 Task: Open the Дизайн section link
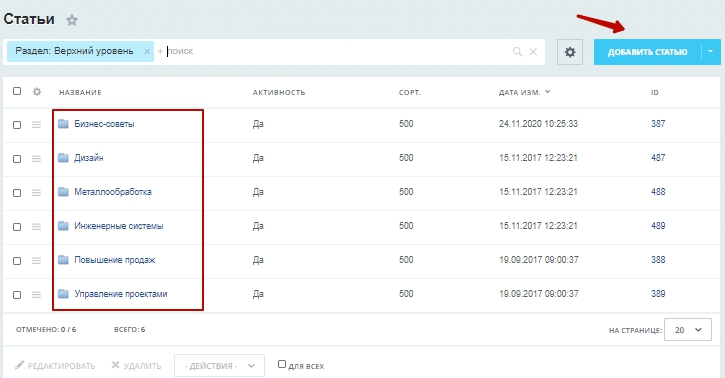[x=89, y=158]
